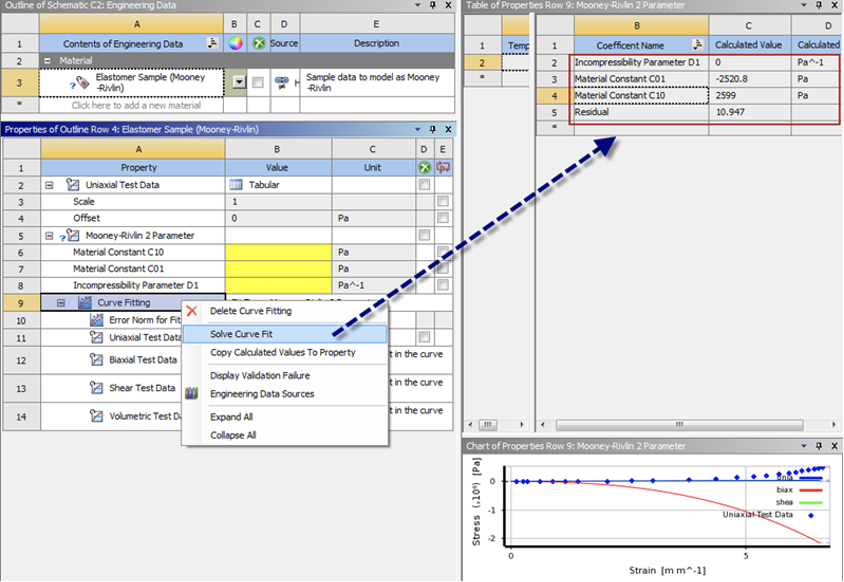Toggle the checkbox in Elastomer Sample row column C
The width and height of the screenshot is (844, 582).
pos(258,82)
